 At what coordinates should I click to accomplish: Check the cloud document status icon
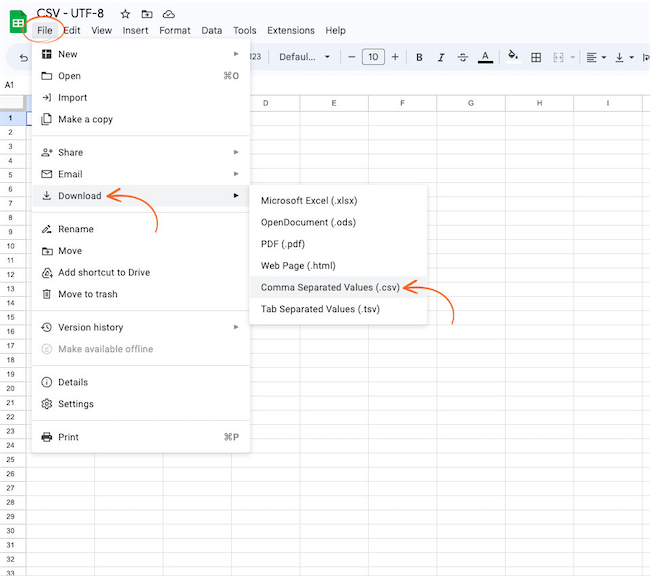click(168, 14)
